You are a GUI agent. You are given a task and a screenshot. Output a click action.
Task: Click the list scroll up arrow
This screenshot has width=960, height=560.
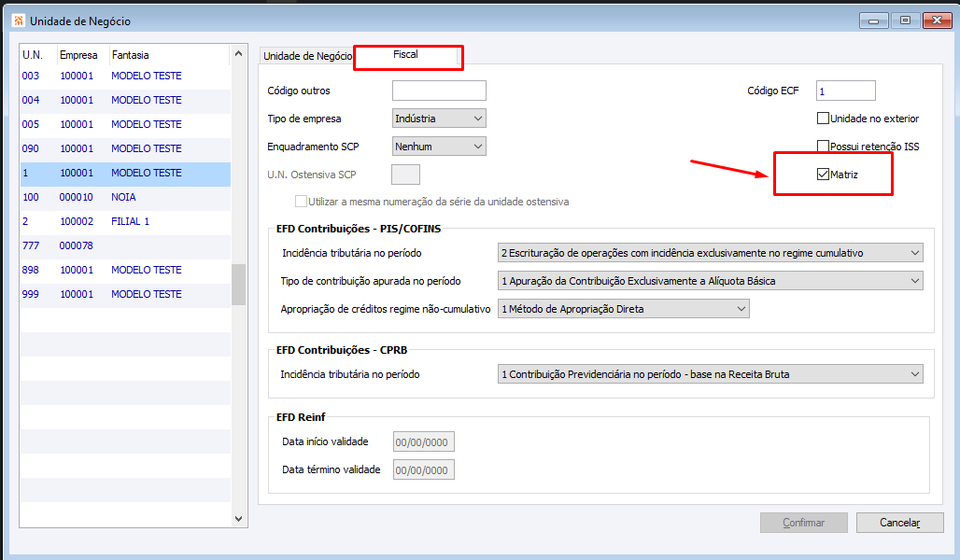click(x=239, y=54)
